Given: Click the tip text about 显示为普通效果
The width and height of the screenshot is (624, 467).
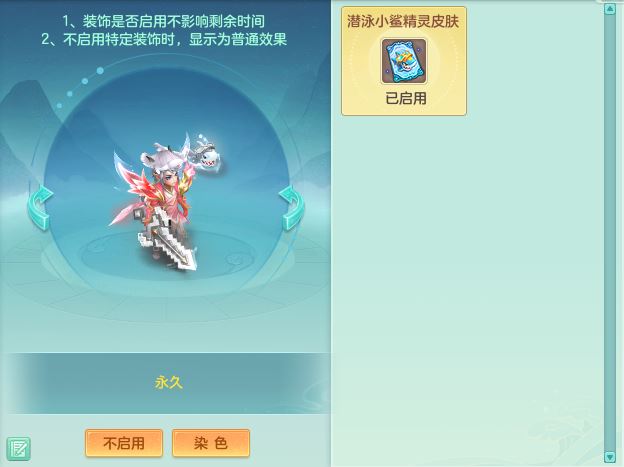Looking at the screenshot, I should [x=164, y=39].
